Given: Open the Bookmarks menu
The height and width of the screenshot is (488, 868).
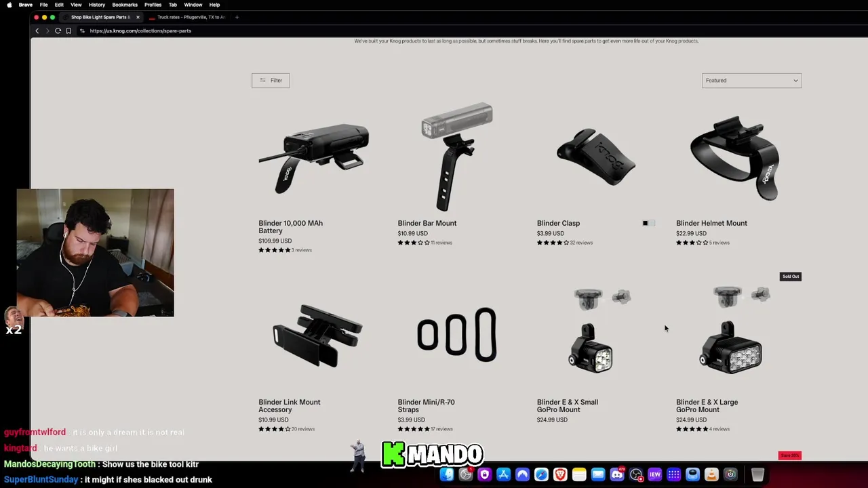Looking at the screenshot, I should pos(125,5).
